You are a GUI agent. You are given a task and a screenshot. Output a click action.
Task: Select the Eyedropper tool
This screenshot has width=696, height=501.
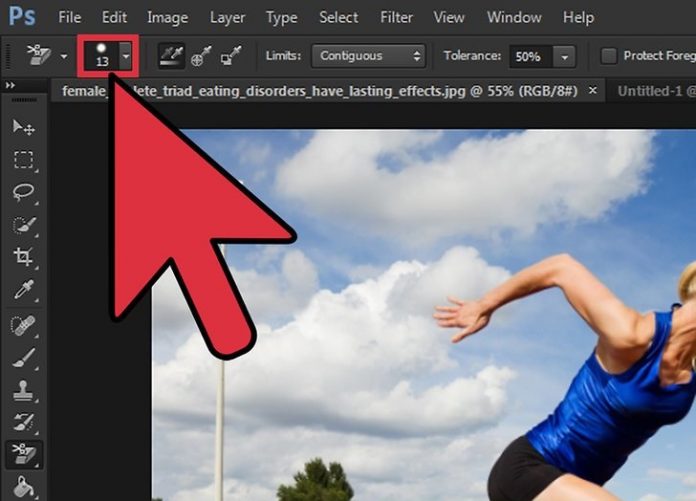pos(23,290)
